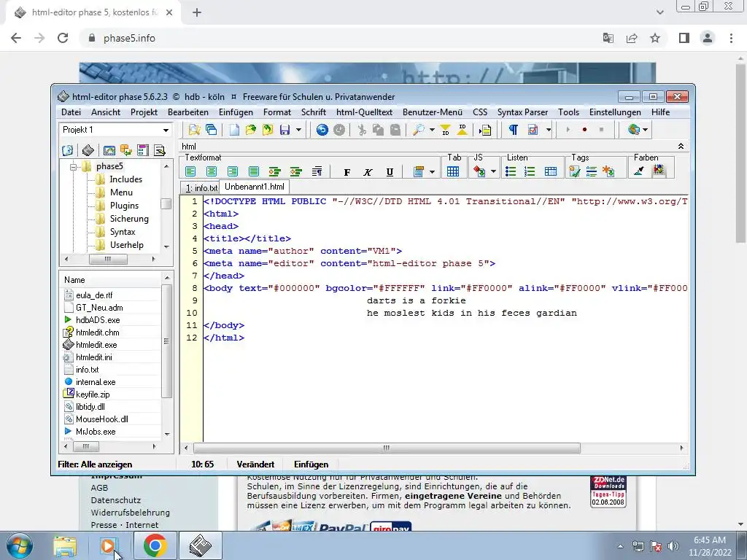Image resolution: width=747 pixels, height=560 pixels.
Task: Click the new blank document icon
Action: tap(234, 130)
